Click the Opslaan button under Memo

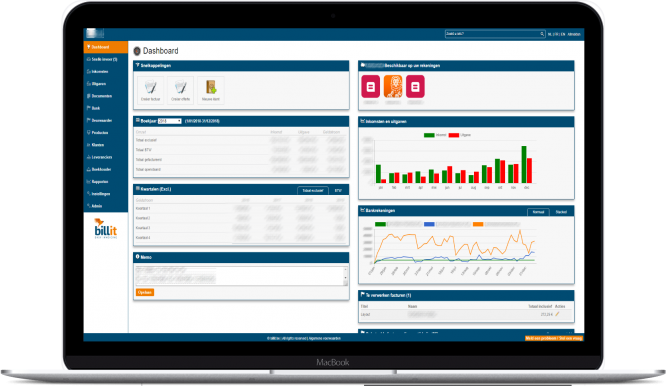[145, 292]
